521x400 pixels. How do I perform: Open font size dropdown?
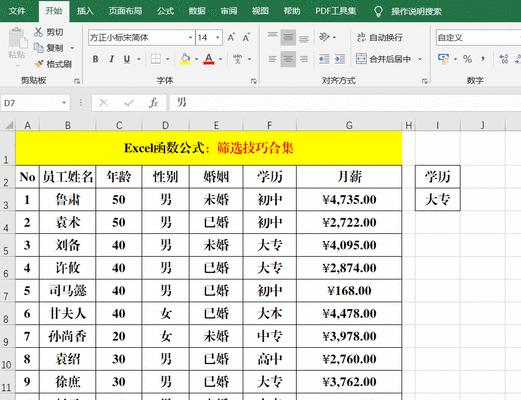tap(218, 37)
